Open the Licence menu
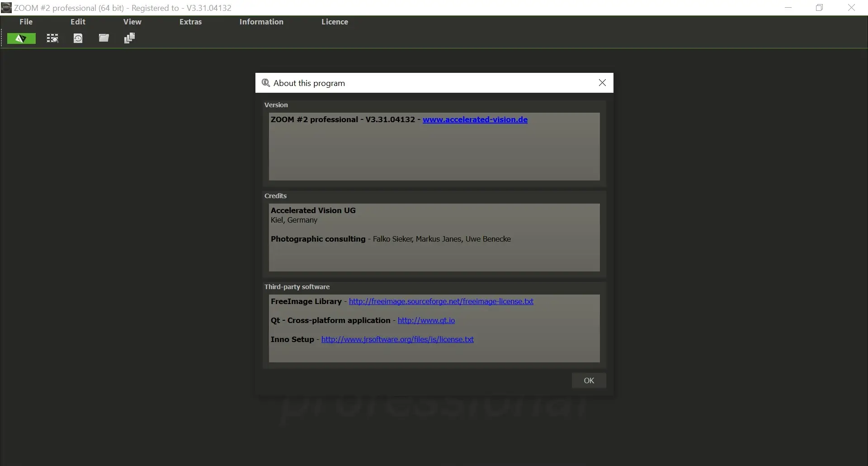 (335, 22)
